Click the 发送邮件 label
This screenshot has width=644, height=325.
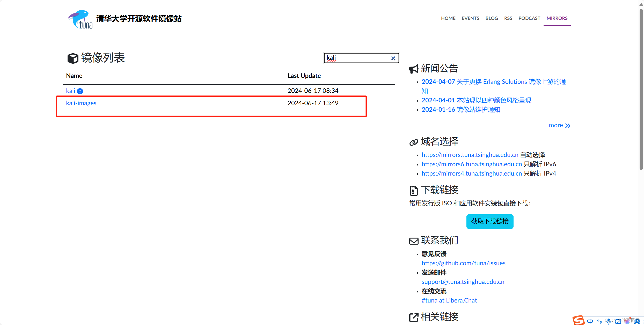(x=434, y=273)
